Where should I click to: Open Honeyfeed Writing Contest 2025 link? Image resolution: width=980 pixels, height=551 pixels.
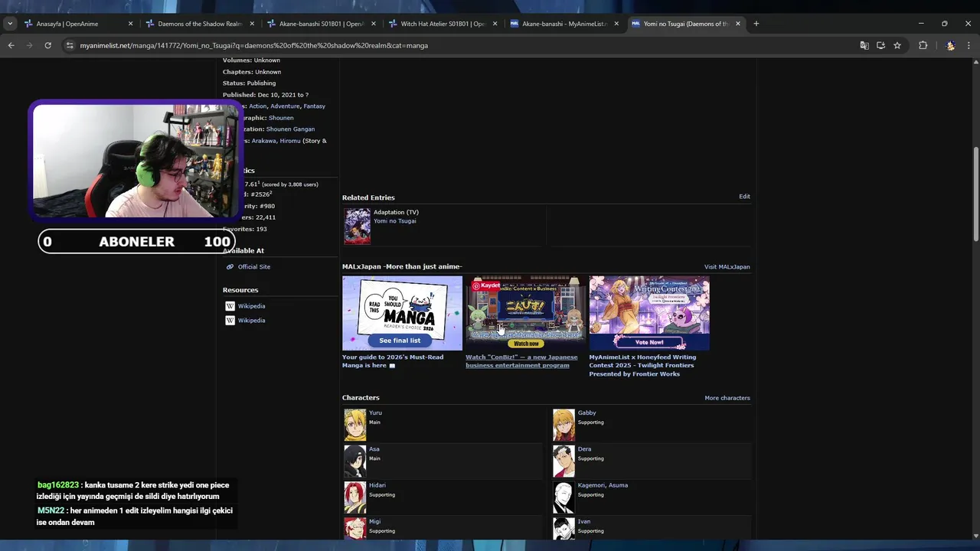point(642,365)
